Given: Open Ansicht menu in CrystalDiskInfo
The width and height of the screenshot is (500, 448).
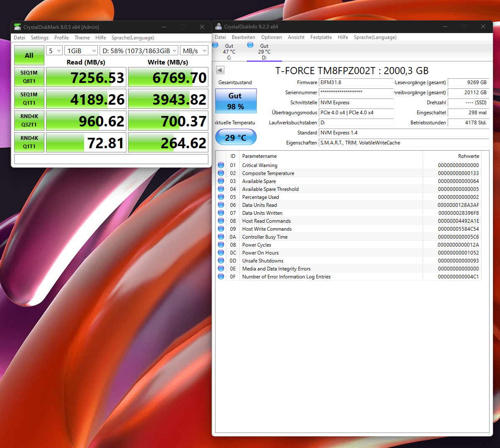Looking at the screenshot, I should pos(296,37).
